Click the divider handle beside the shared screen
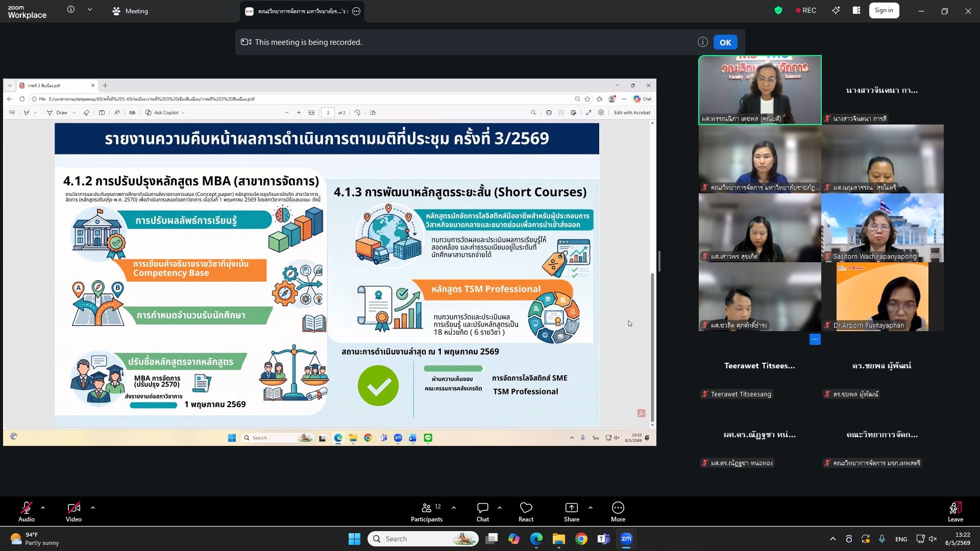The width and height of the screenshot is (980, 551). 659,261
